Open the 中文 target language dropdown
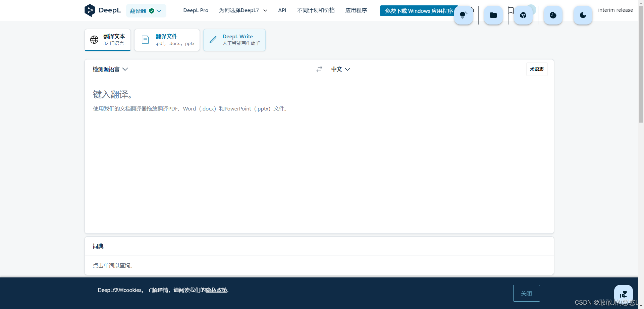The width and height of the screenshot is (644, 309). click(341, 69)
